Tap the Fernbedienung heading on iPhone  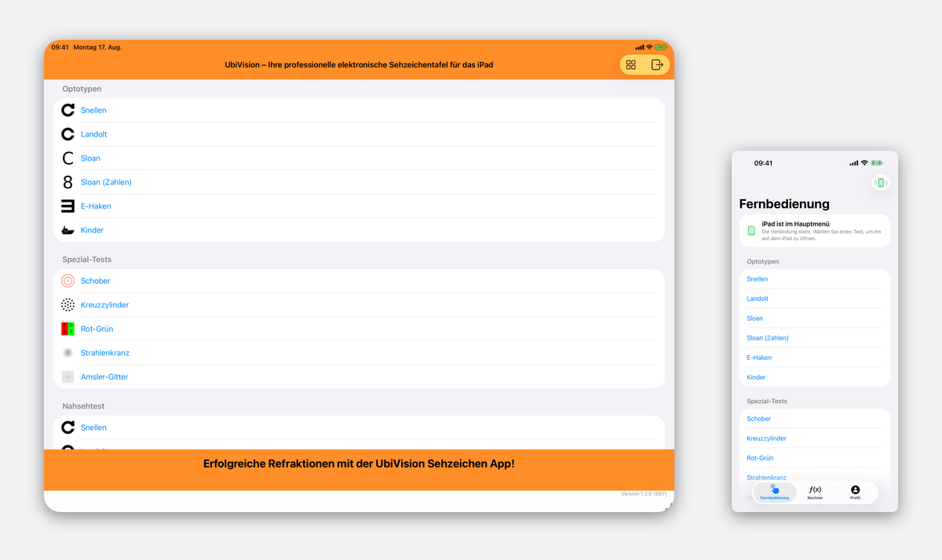784,204
